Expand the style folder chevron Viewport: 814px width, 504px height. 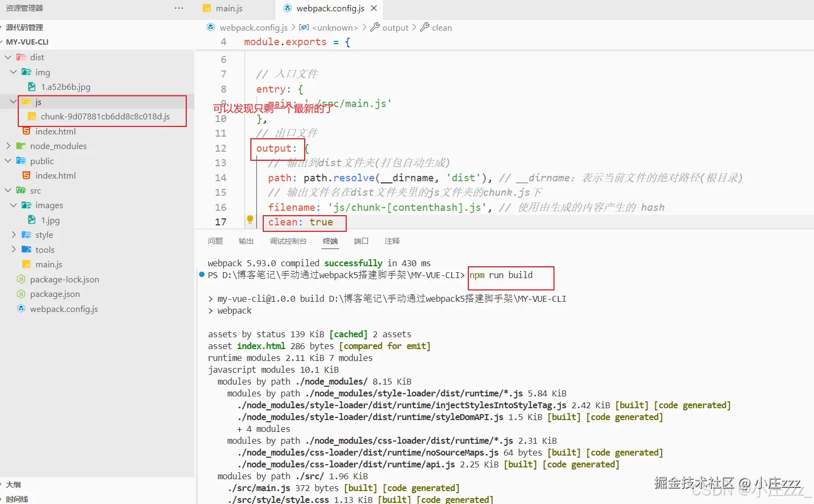coord(13,235)
